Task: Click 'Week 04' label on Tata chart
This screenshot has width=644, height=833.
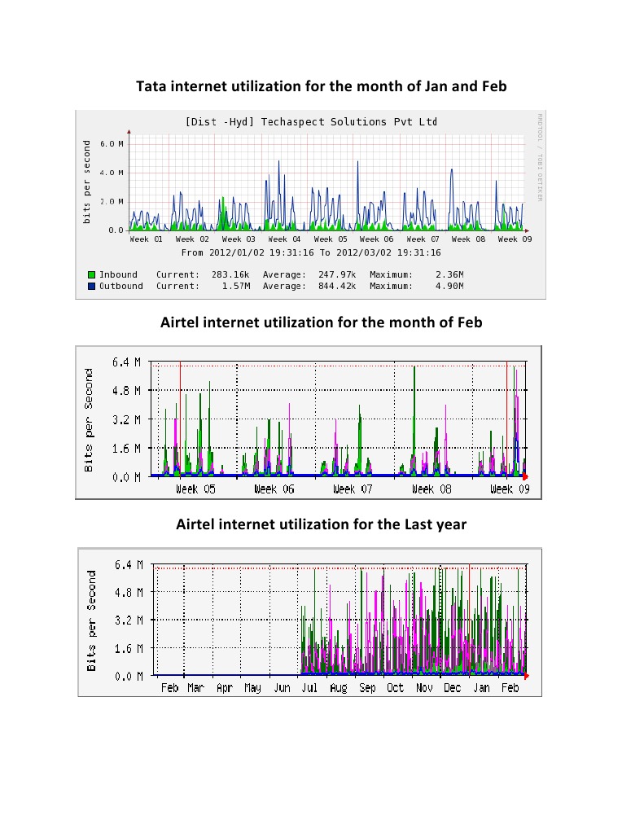Action: tap(284, 239)
